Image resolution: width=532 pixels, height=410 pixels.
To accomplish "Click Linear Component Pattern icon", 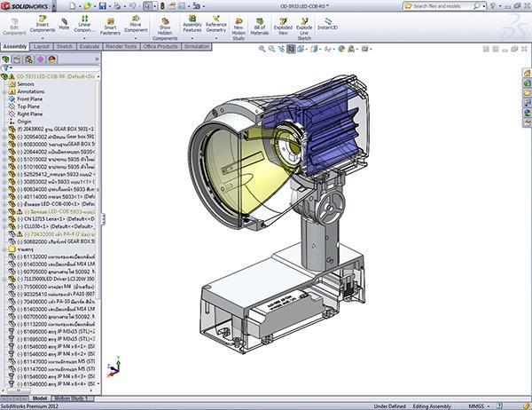I will (84, 24).
